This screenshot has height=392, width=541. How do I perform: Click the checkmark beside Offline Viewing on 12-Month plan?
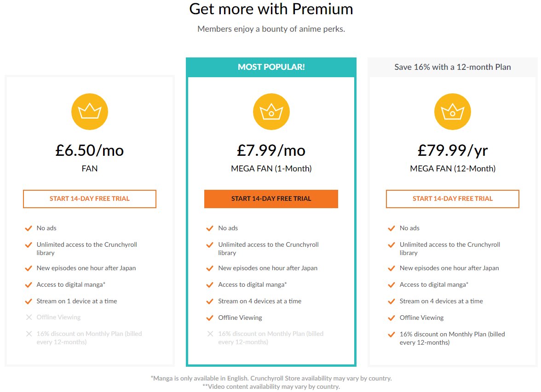(391, 317)
